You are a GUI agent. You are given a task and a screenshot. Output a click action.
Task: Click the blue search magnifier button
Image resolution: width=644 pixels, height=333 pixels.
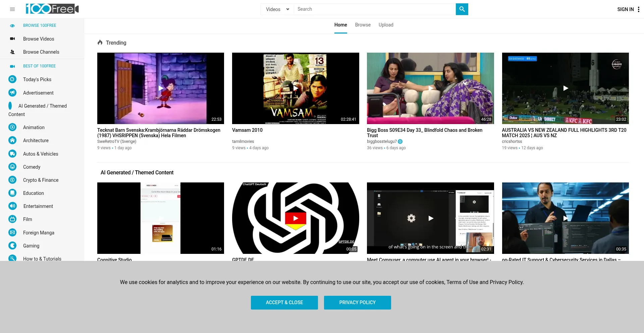click(462, 9)
